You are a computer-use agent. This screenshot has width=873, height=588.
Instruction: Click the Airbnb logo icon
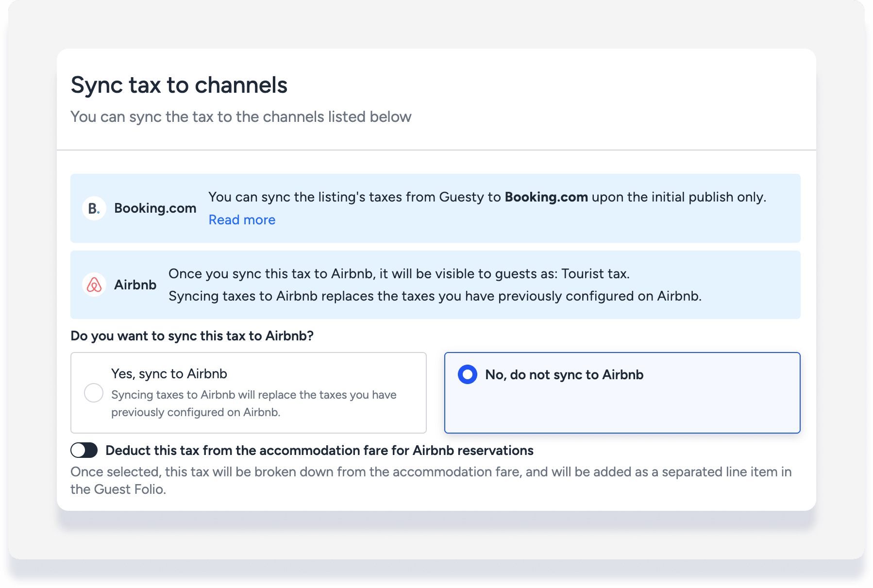(x=94, y=285)
